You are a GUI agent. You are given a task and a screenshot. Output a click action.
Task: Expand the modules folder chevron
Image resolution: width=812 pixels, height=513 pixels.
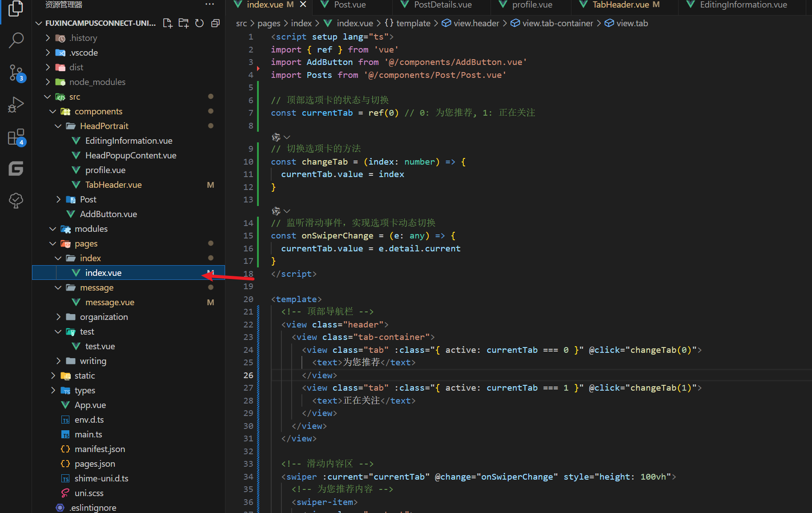[53, 229]
